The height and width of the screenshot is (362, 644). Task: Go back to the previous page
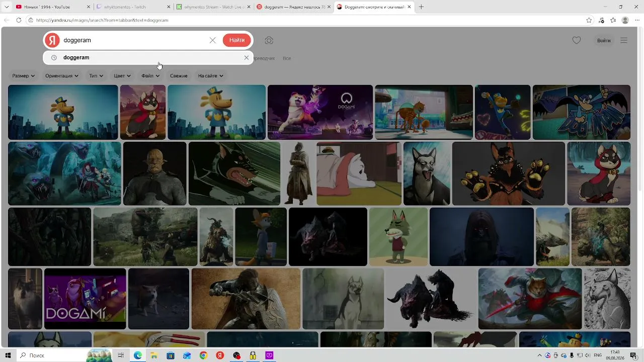[x=7, y=20]
